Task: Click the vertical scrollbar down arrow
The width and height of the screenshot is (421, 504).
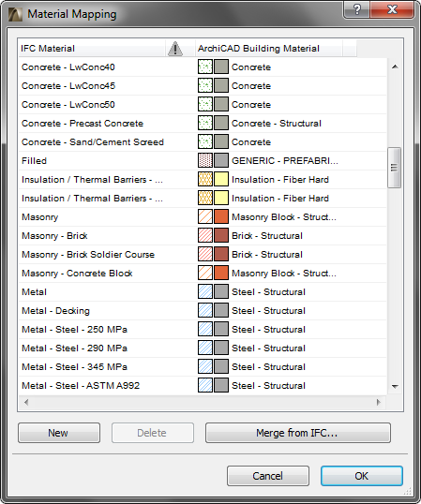Action: (x=395, y=386)
